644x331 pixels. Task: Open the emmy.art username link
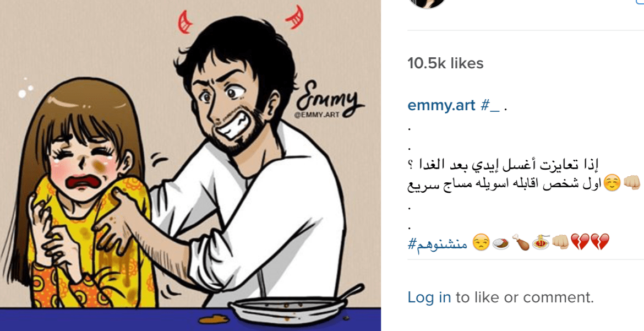(441, 105)
